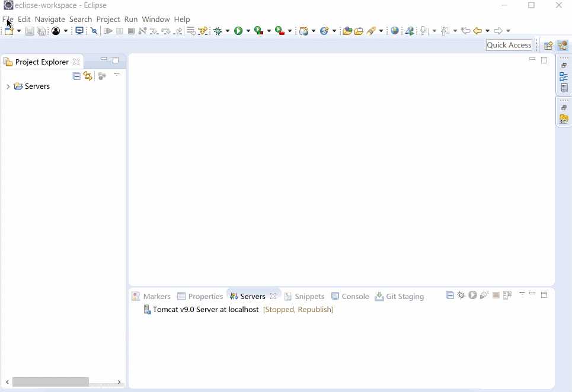This screenshot has height=392, width=572.
Task: Switch to the Properties tab
Action: click(200, 297)
